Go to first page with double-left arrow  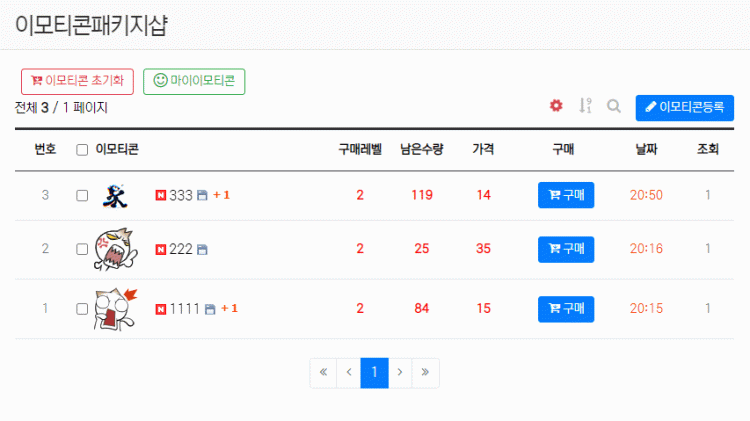click(323, 373)
